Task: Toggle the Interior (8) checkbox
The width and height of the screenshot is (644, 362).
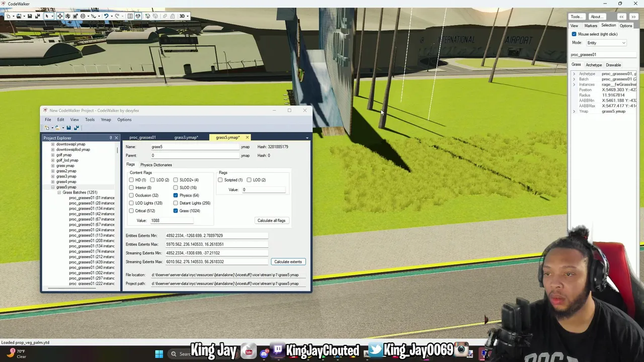Action: click(x=131, y=188)
